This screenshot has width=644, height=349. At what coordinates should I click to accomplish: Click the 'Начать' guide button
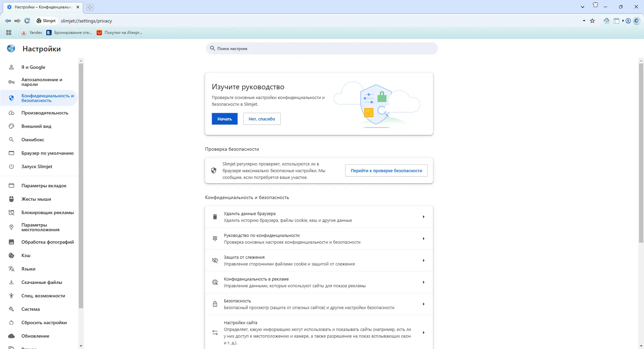coord(224,119)
